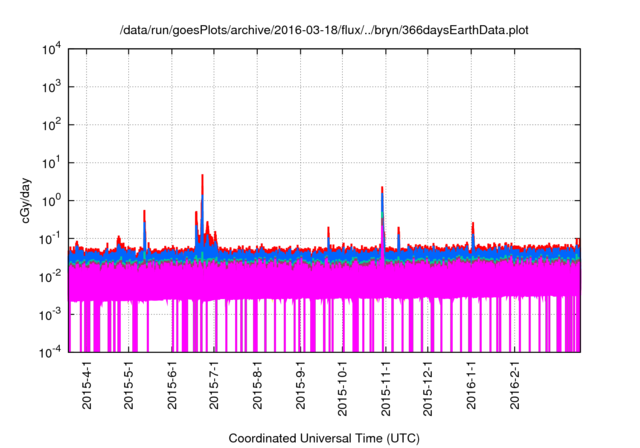The width and height of the screenshot is (640, 448).
Task: Click the 2016-2-1 x-axis date label
Action: pos(515,387)
